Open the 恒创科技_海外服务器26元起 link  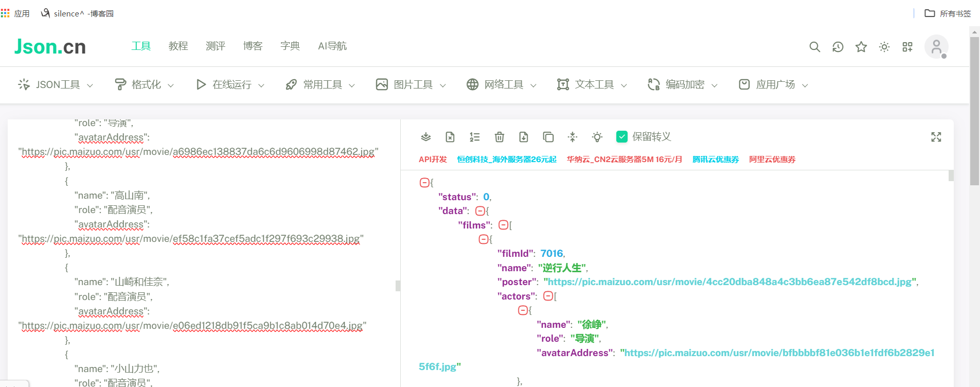pyautogui.click(x=507, y=160)
